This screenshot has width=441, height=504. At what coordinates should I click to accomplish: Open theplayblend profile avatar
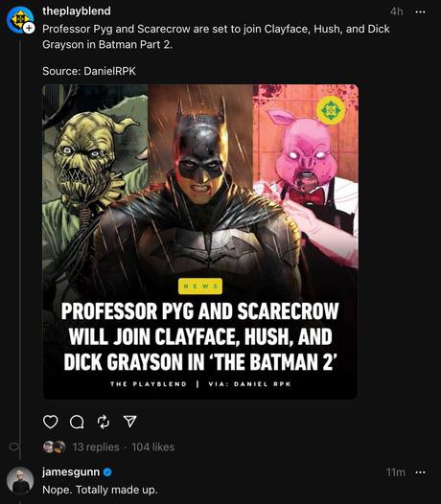(x=19, y=19)
